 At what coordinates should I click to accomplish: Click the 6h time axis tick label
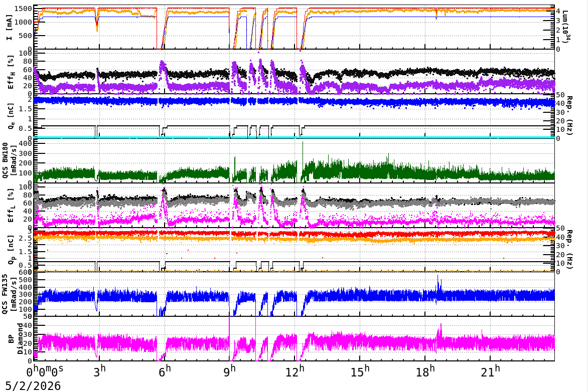165,370
